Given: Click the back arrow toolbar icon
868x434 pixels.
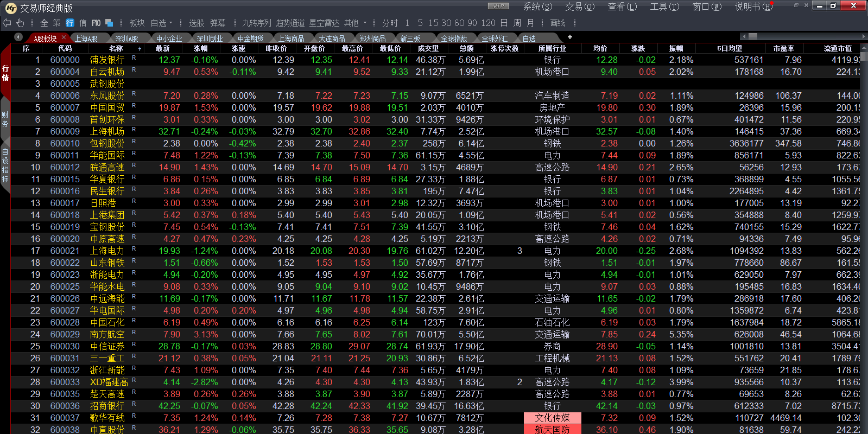Looking at the screenshot, I should tap(7, 23).
